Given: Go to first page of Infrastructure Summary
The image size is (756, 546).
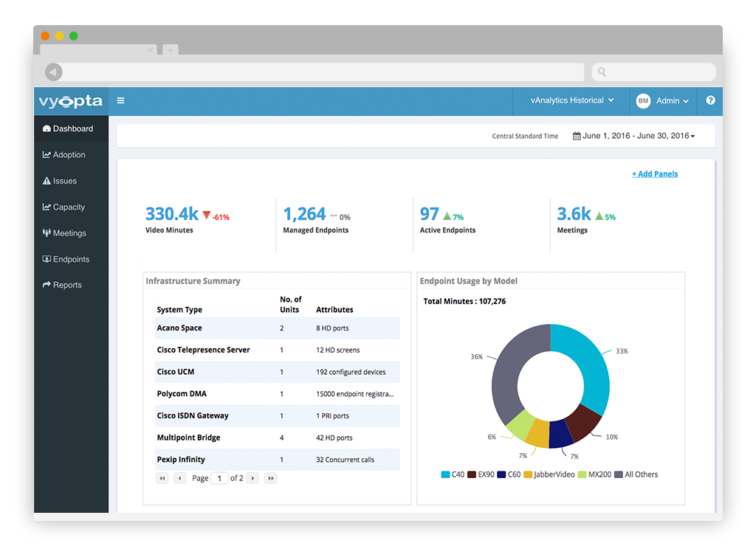Looking at the screenshot, I should click(x=162, y=478).
